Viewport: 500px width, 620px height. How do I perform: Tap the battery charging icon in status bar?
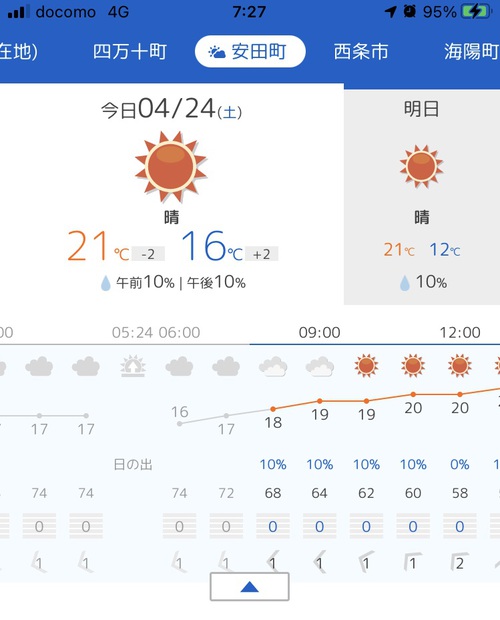tap(476, 11)
